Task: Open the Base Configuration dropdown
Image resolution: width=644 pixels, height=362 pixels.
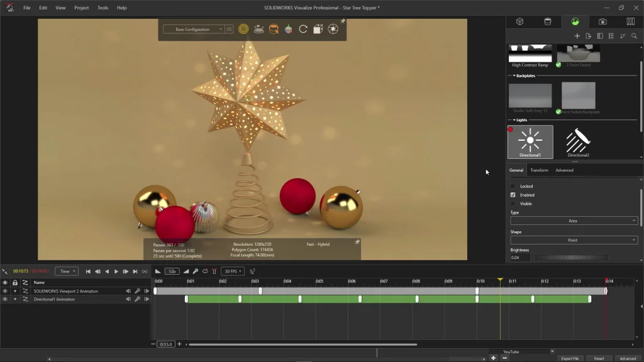Action: (x=194, y=30)
